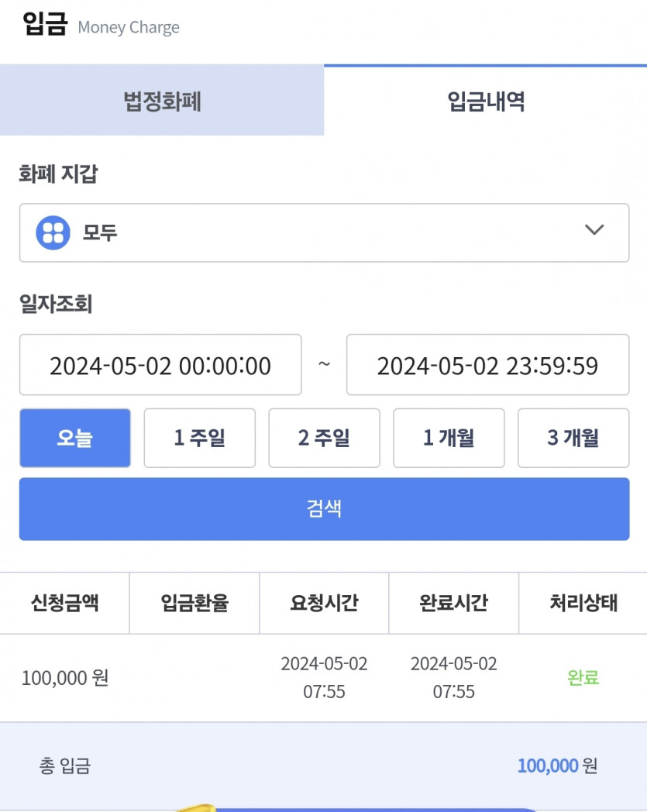Click the 100,000 원 deposit row amount
Screen dimensions: 647x812
pyautogui.click(x=65, y=677)
